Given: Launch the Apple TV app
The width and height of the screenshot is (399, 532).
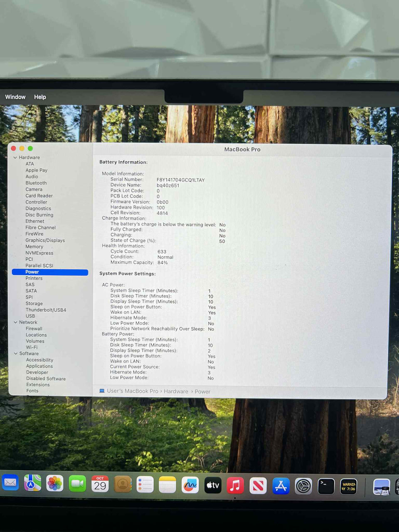Looking at the screenshot, I should [x=213, y=485].
